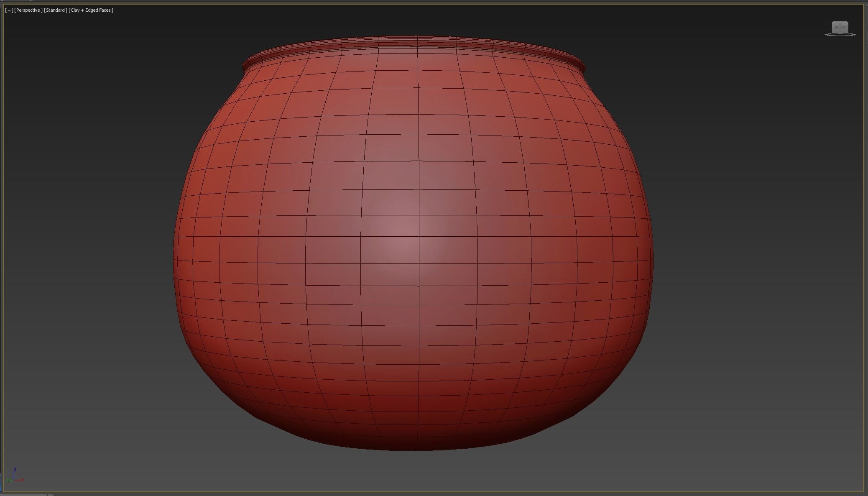The image size is (868, 496).
Task: Click the ViewCube navigation widget
Action: point(840,28)
